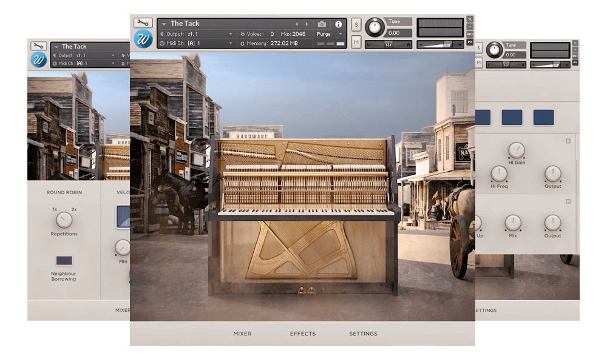Click the Voices icon in header
Viewport: 607px width, 364px height.
coord(243,33)
